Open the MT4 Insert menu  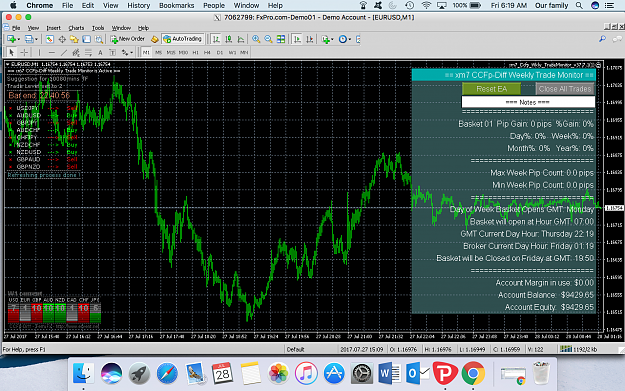53,28
